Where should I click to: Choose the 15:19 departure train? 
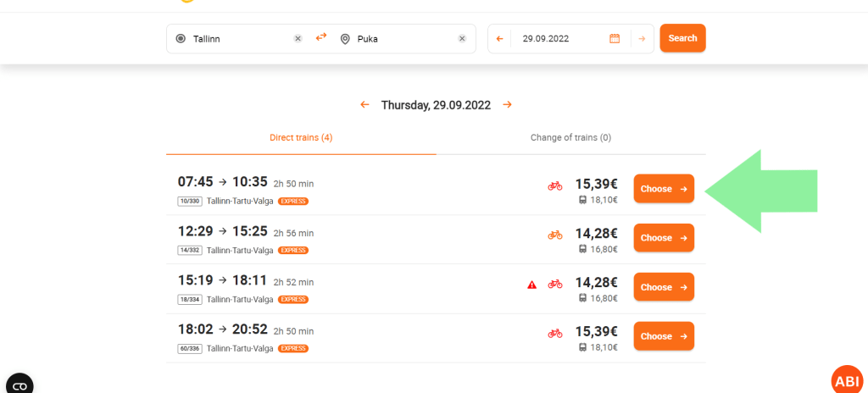pyautogui.click(x=664, y=287)
